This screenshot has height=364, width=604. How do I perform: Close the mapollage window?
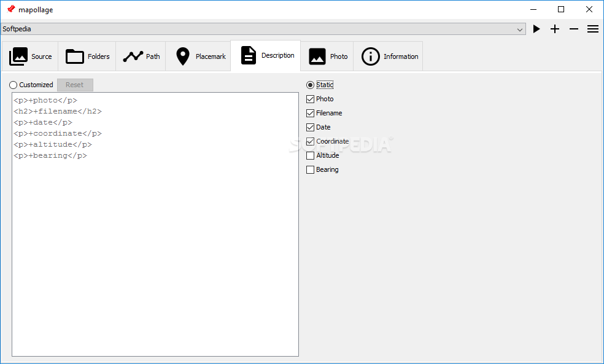coord(589,10)
